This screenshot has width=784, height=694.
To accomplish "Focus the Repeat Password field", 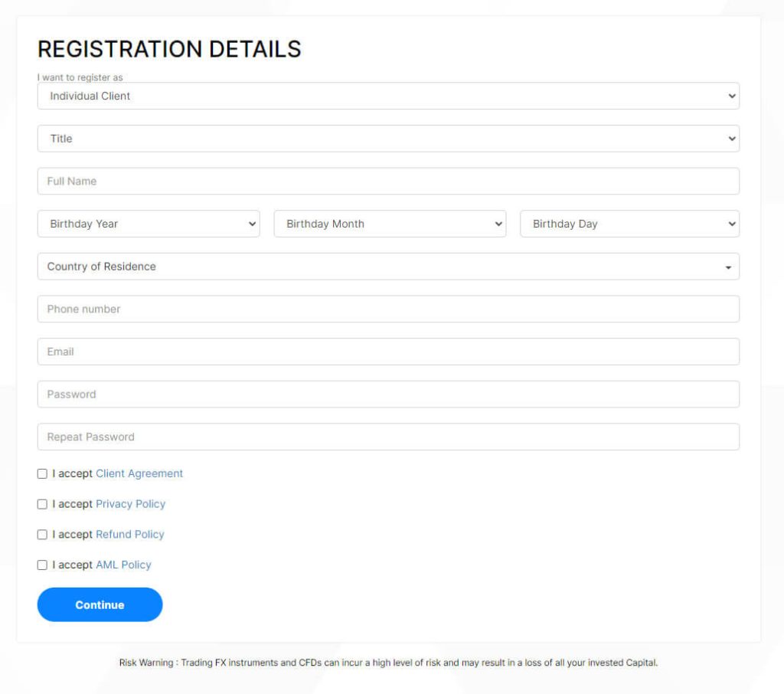I will tap(388, 437).
